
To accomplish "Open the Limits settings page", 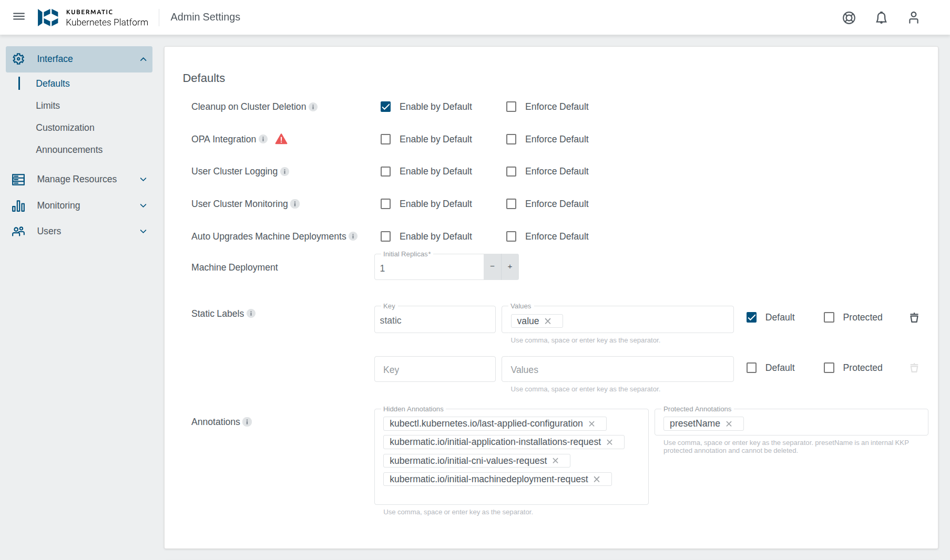I will click(48, 106).
